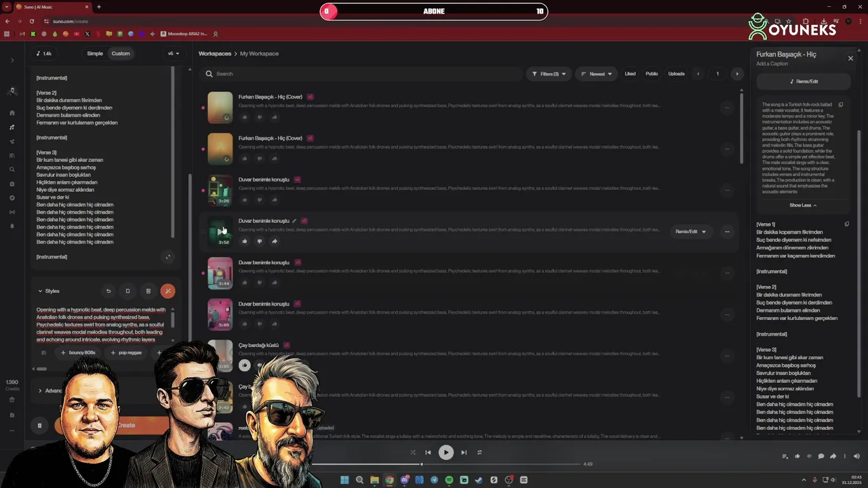Open the Filters (3) dropdown
Image resolution: width=868 pixels, height=488 pixels.
[549, 74]
